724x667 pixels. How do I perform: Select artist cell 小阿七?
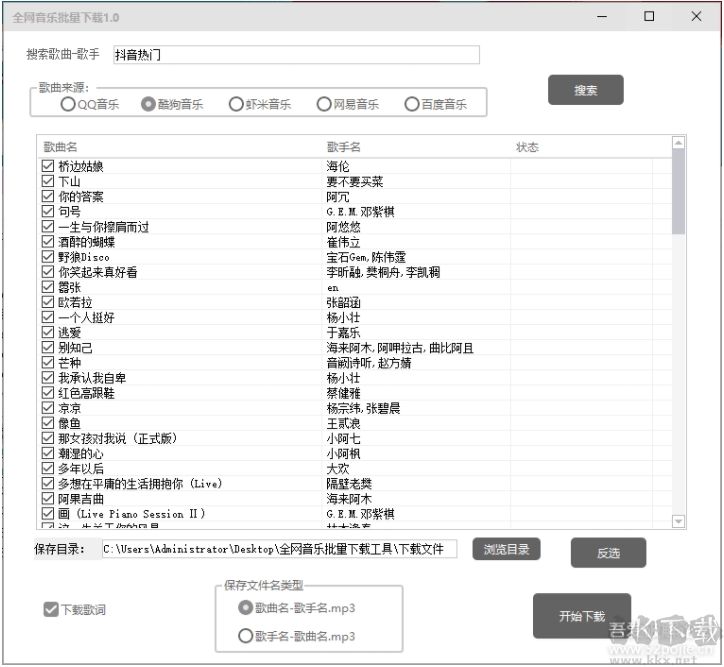point(343,438)
